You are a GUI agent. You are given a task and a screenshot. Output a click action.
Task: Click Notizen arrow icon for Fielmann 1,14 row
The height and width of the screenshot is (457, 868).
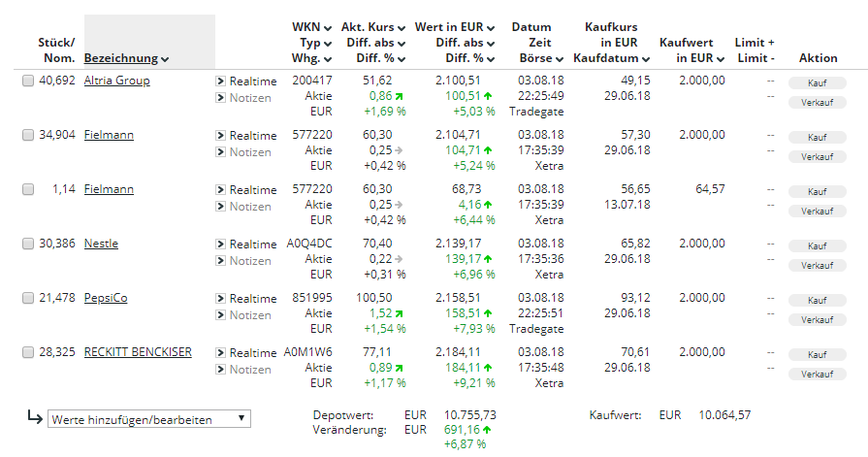220,207
